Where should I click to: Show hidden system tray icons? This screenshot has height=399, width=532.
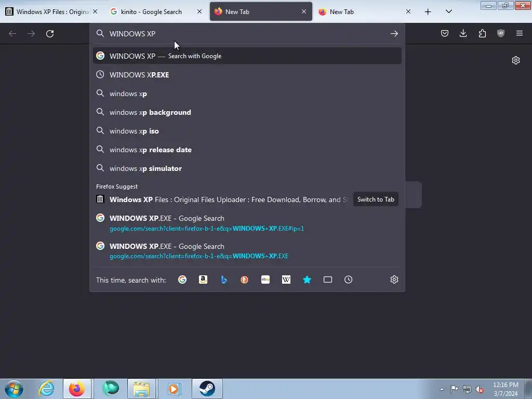[x=442, y=389]
